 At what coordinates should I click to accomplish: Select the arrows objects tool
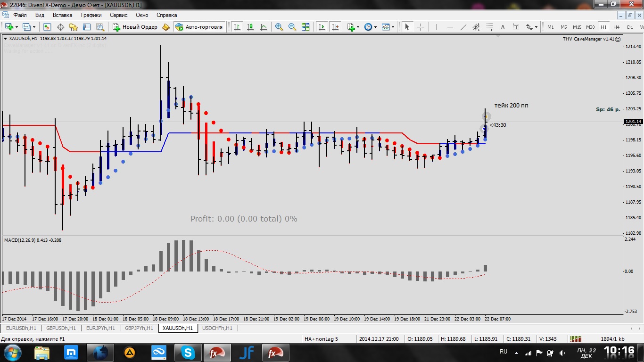(529, 27)
